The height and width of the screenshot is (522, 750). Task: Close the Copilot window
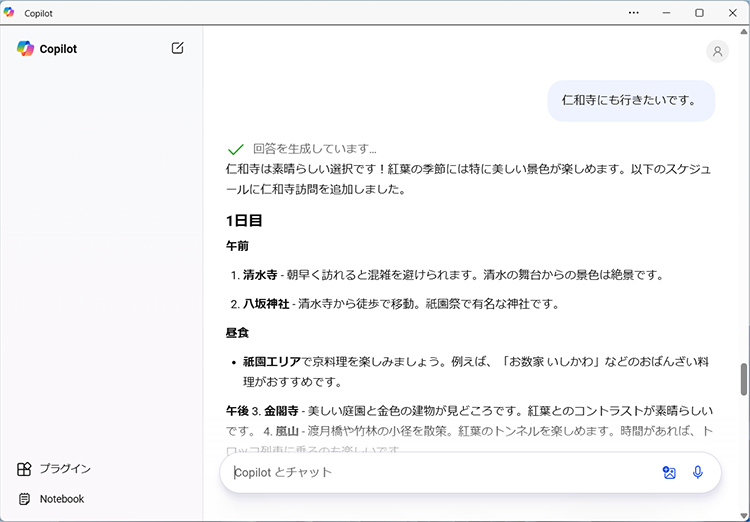click(x=732, y=12)
